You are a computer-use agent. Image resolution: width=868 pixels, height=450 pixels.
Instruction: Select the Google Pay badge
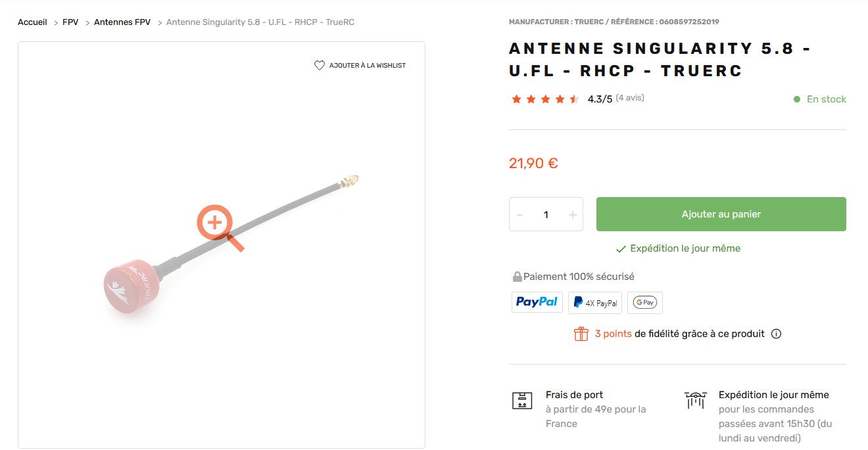coord(644,302)
